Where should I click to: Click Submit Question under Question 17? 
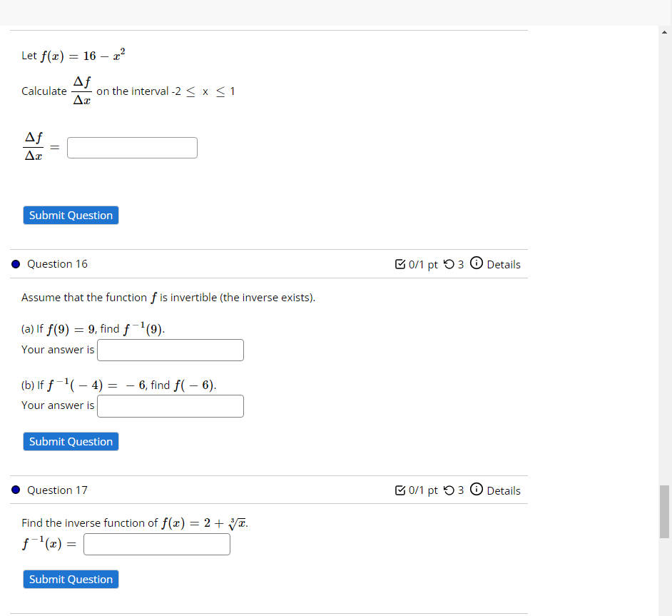tap(70, 579)
